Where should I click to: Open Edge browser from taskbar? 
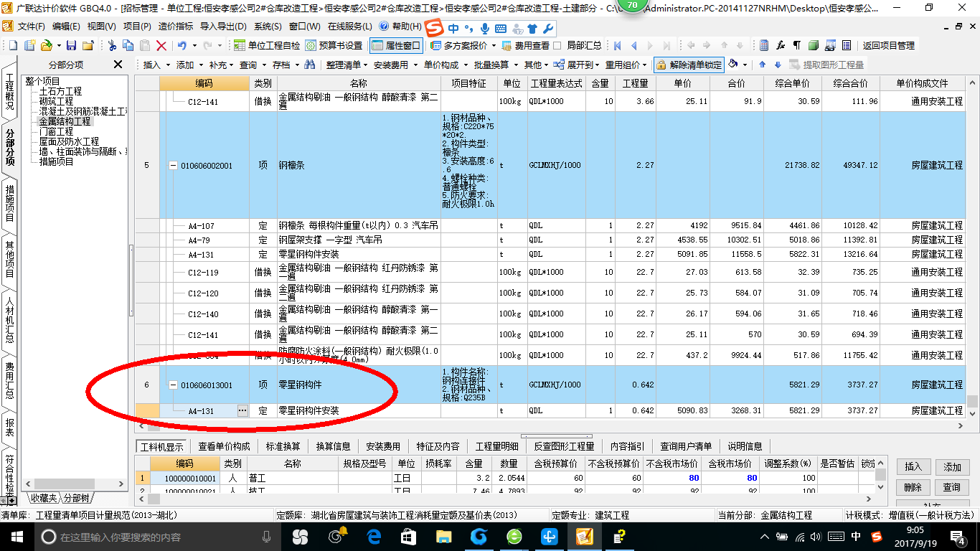pos(374,536)
